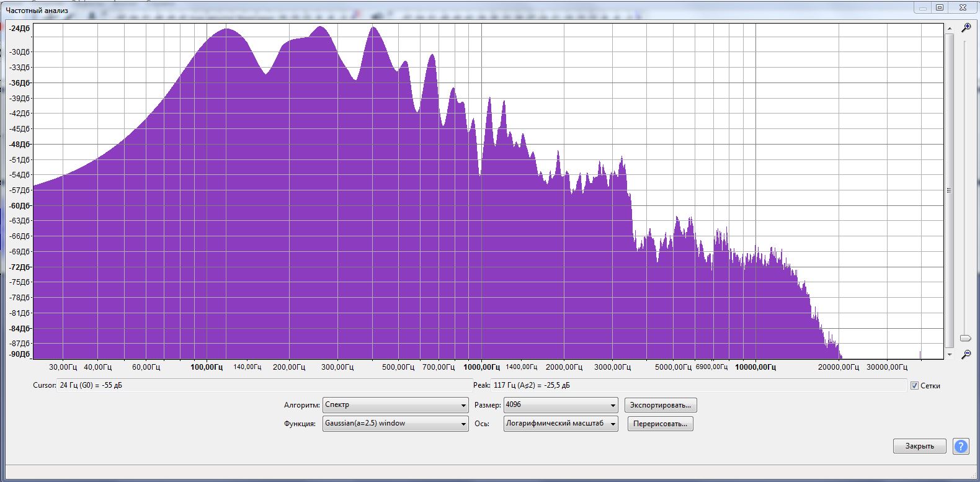The image size is (980, 482).
Task: Click the 500,00Гц frequency axis label
Action: [x=398, y=367]
